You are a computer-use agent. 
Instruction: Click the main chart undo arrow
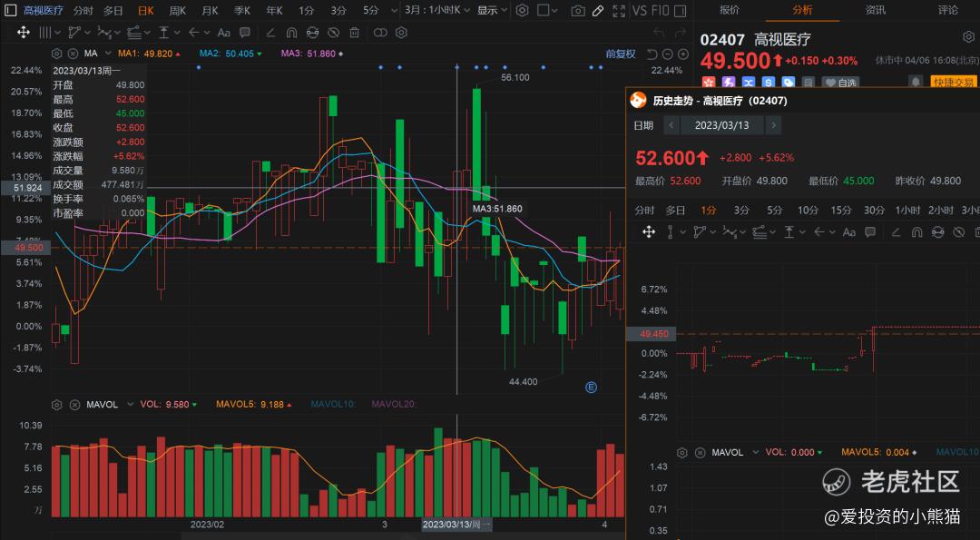(x=658, y=33)
